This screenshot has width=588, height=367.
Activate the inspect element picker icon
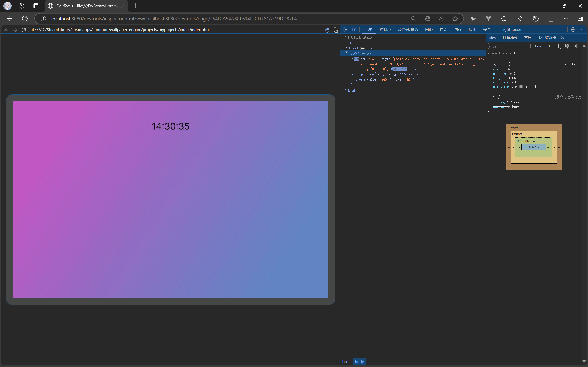pos(345,30)
